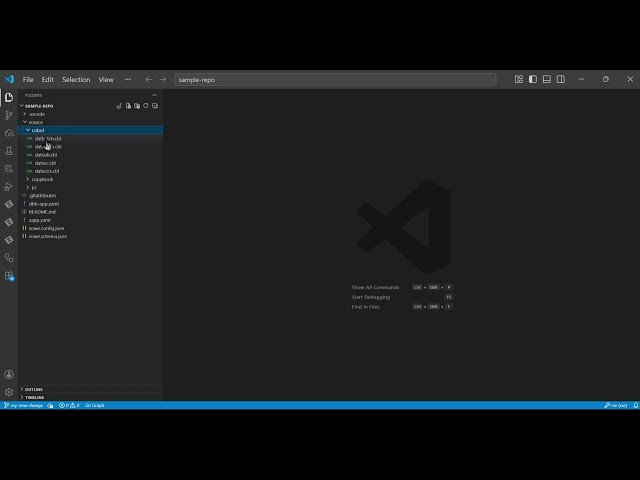This screenshot has width=640, height=480.
Task: Open the Explorer view in activity bar
Action: pyautogui.click(x=9, y=97)
